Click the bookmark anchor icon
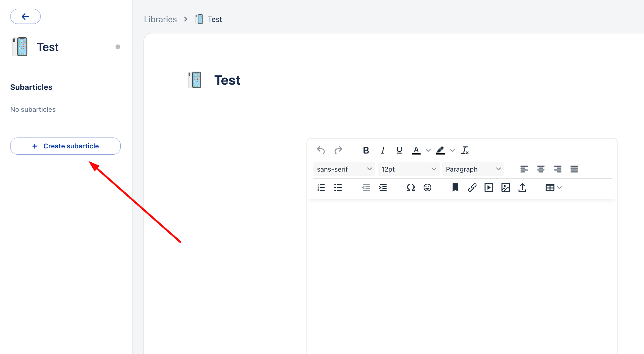The image size is (644, 354). (x=455, y=188)
